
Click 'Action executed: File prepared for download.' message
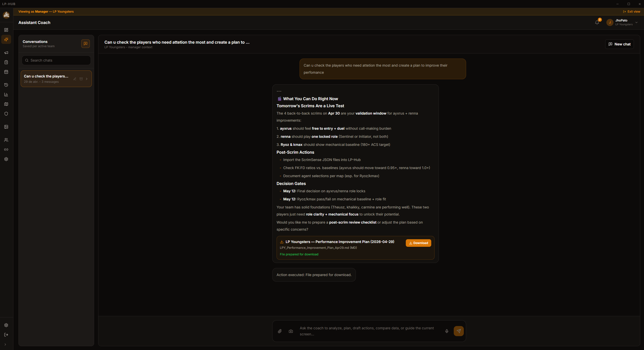pyautogui.click(x=314, y=275)
